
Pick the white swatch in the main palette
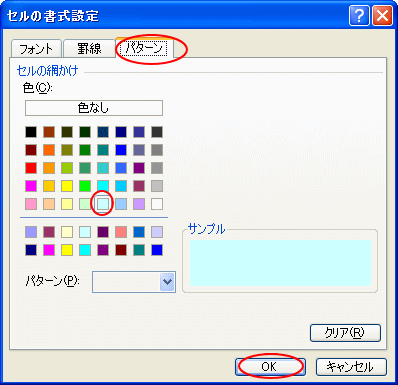pyautogui.click(x=157, y=204)
